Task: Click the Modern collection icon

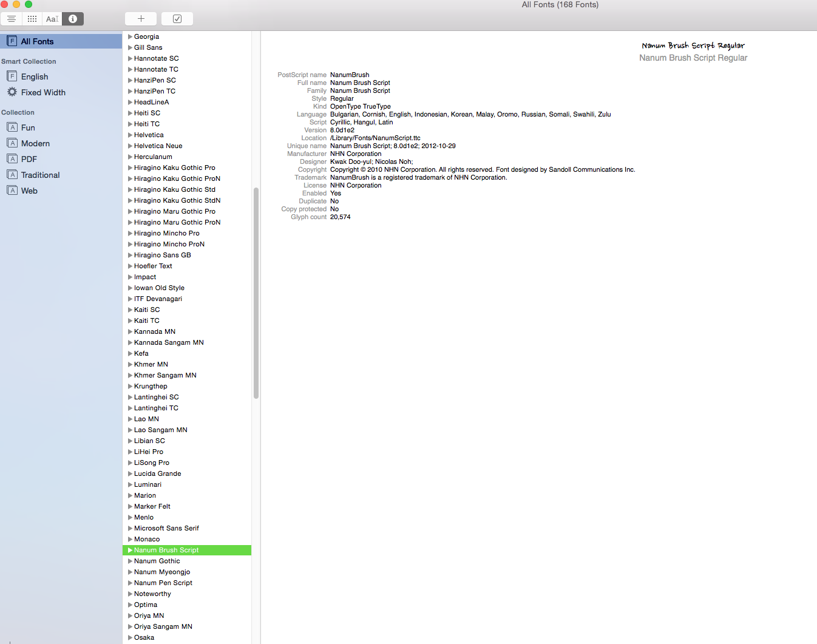Action: (12, 143)
